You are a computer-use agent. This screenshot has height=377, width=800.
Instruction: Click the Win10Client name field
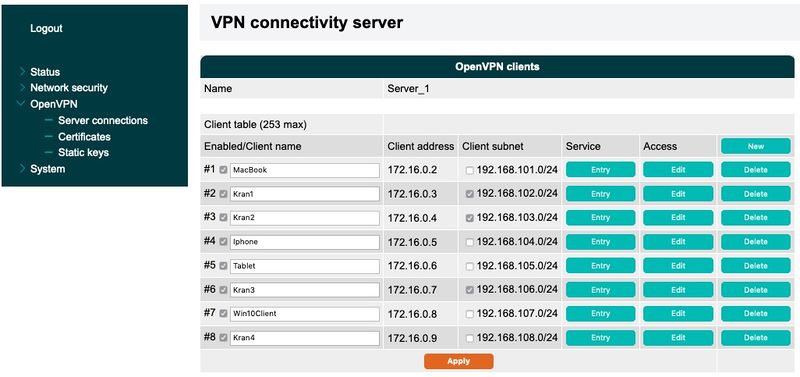pyautogui.click(x=305, y=314)
